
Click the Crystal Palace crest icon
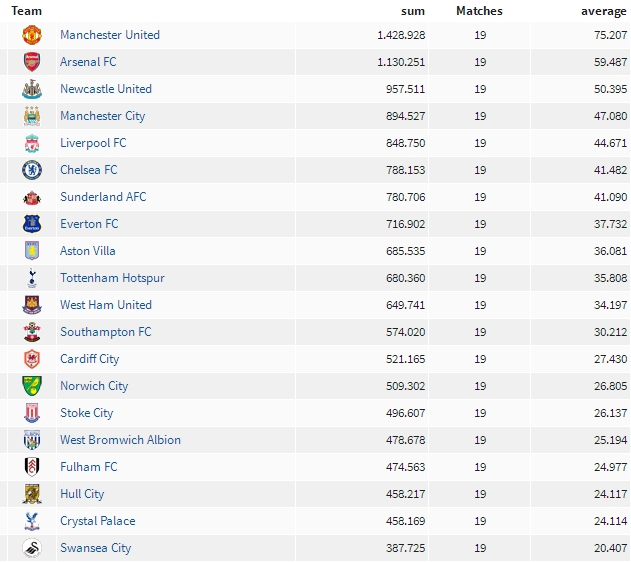pyautogui.click(x=32, y=521)
